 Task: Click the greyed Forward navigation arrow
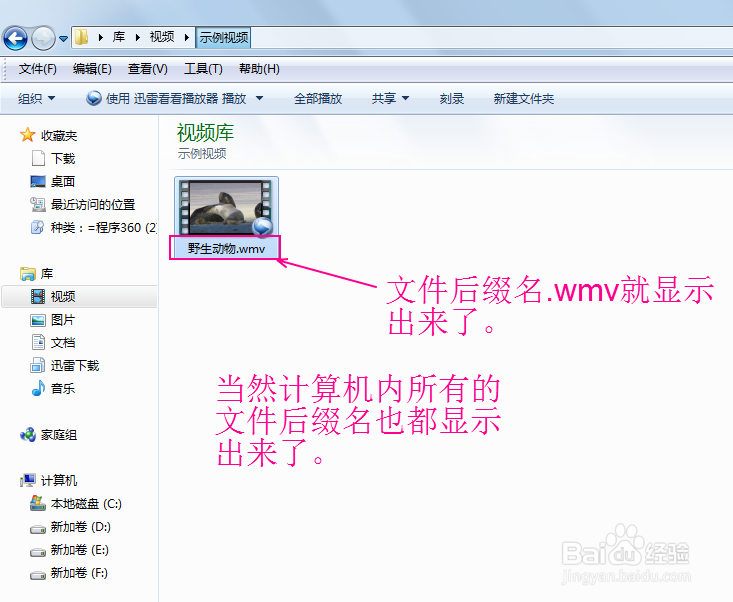(43, 38)
